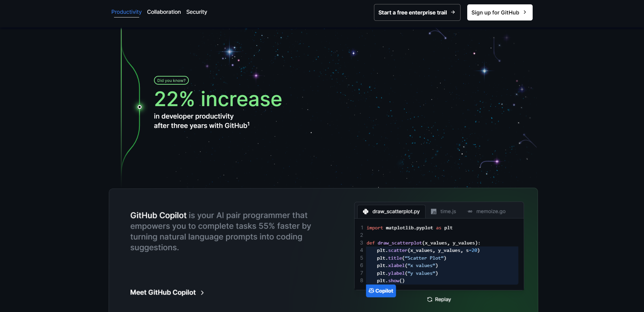This screenshot has height=312, width=644.
Task: Click the circular replay arrow icon
Action: coord(430,299)
